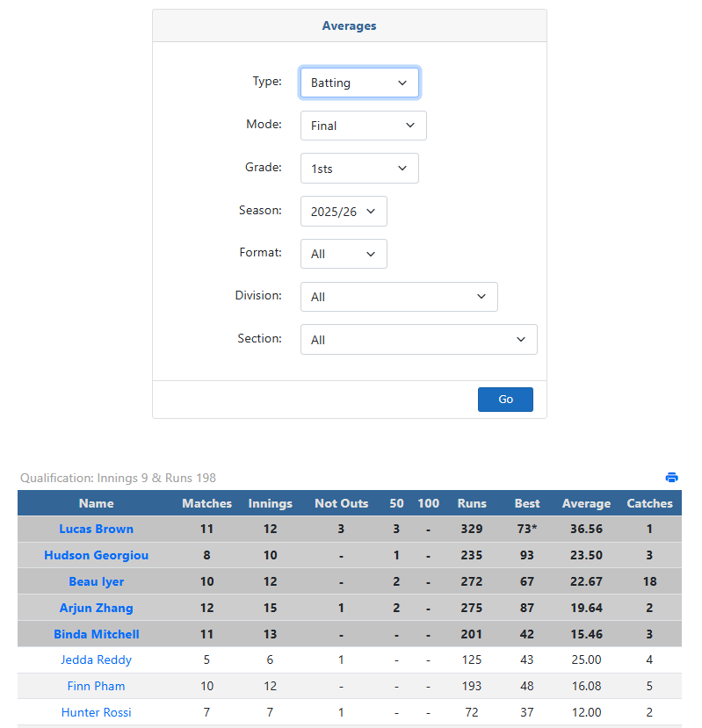Expand the Format dropdown
The image size is (702, 728).
coord(344,254)
